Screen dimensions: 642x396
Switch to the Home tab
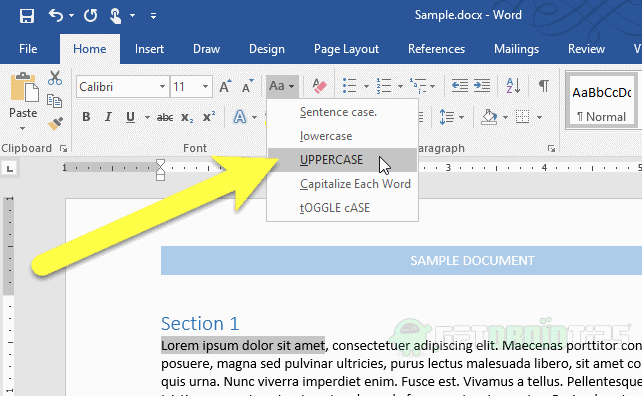90,49
